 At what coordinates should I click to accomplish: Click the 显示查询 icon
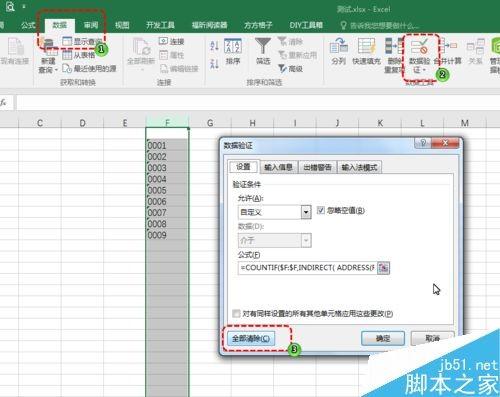click(67, 42)
